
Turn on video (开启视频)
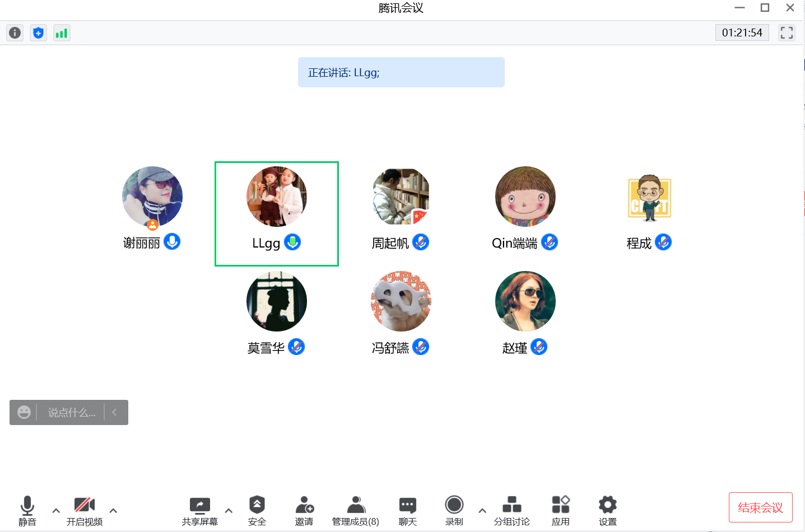point(85,511)
